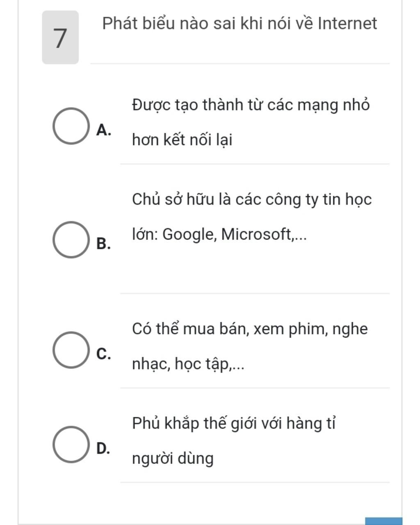Image resolution: width=420 pixels, height=525 pixels.
Task: Click the word 'Google' in answer B
Action: [x=188, y=235]
